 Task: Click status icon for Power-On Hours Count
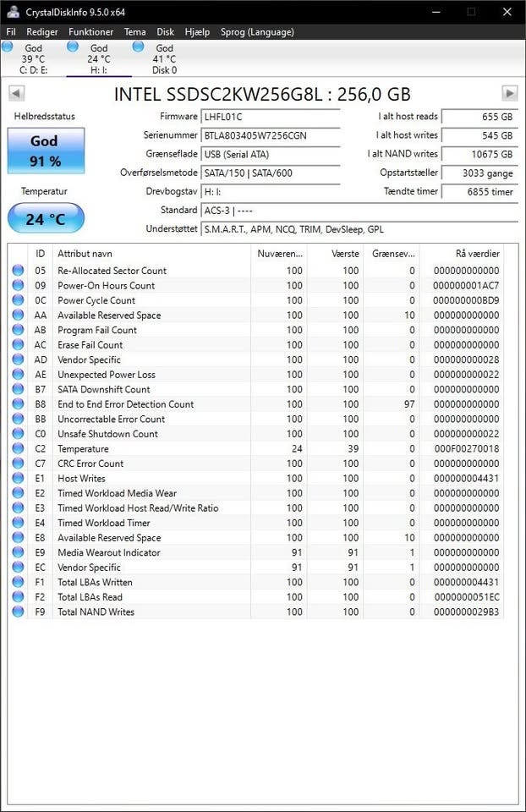(18, 285)
